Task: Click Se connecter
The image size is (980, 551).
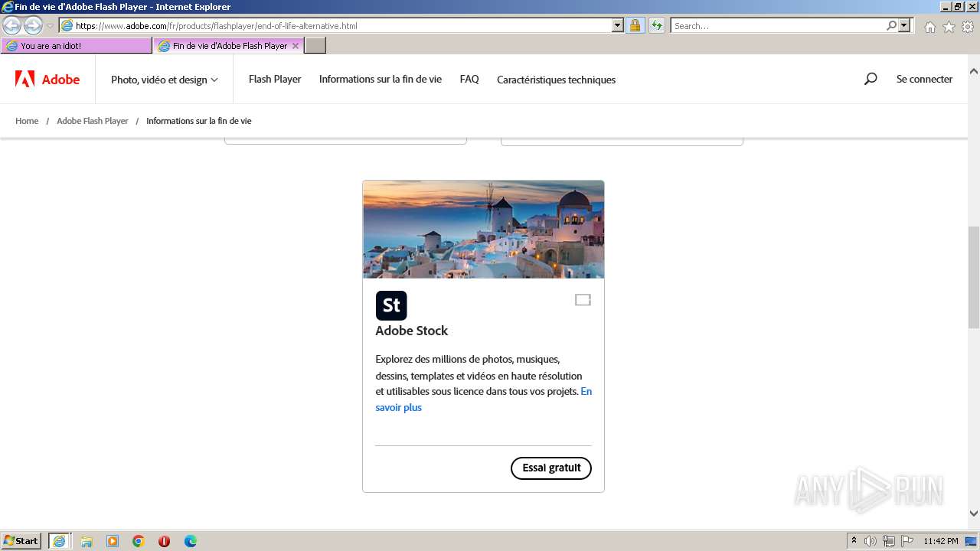Action: tap(924, 79)
